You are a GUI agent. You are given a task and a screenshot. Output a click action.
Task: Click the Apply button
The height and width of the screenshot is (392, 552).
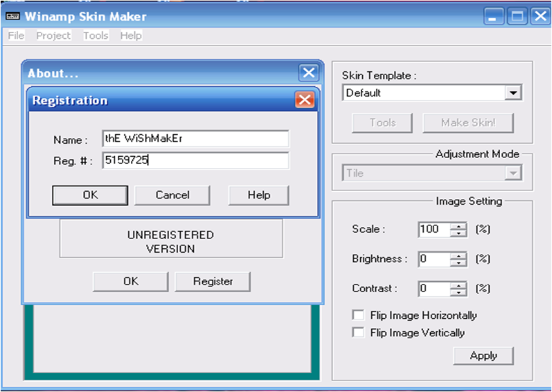483,356
